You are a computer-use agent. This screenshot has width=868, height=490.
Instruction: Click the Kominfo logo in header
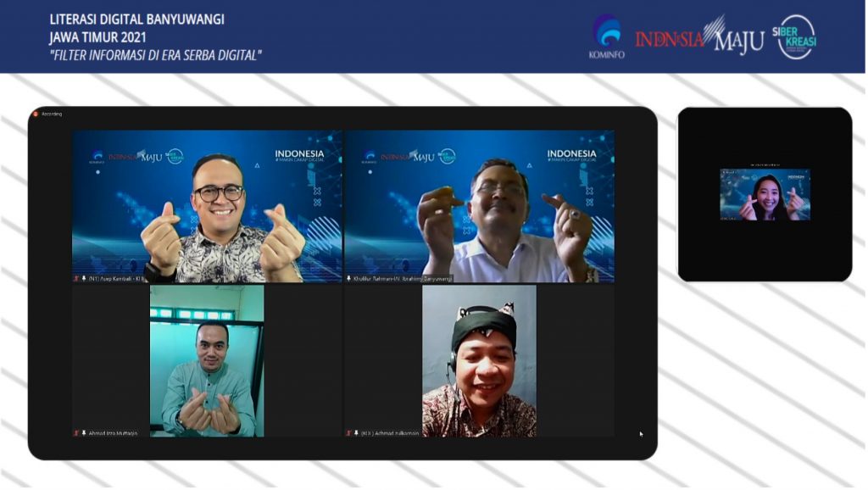coord(605,36)
